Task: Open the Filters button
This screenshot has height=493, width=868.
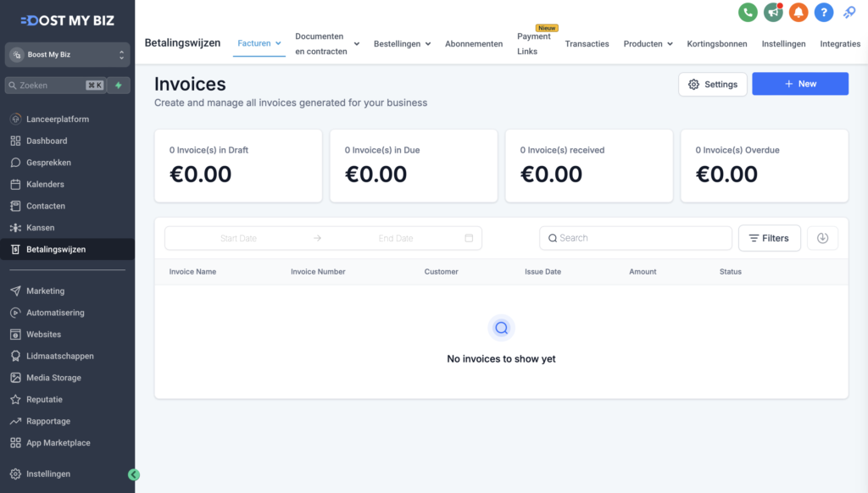Action: click(769, 238)
